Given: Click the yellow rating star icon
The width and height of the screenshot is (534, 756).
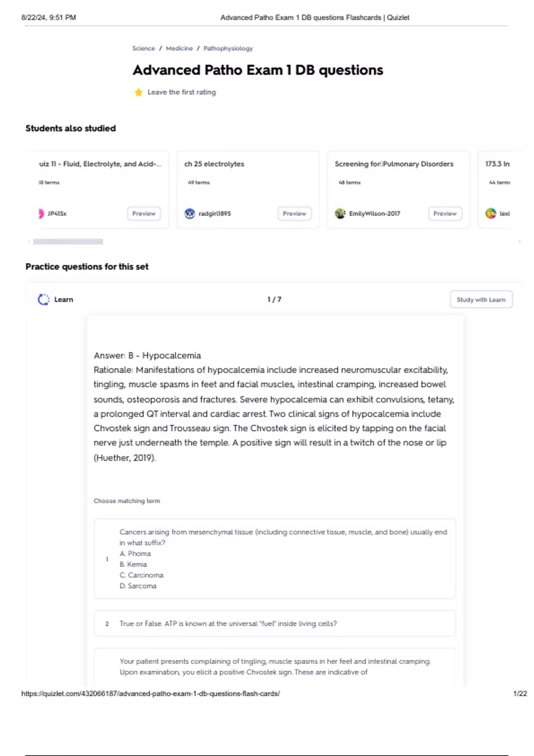Looking at the screenshot, I should [138, 92].
